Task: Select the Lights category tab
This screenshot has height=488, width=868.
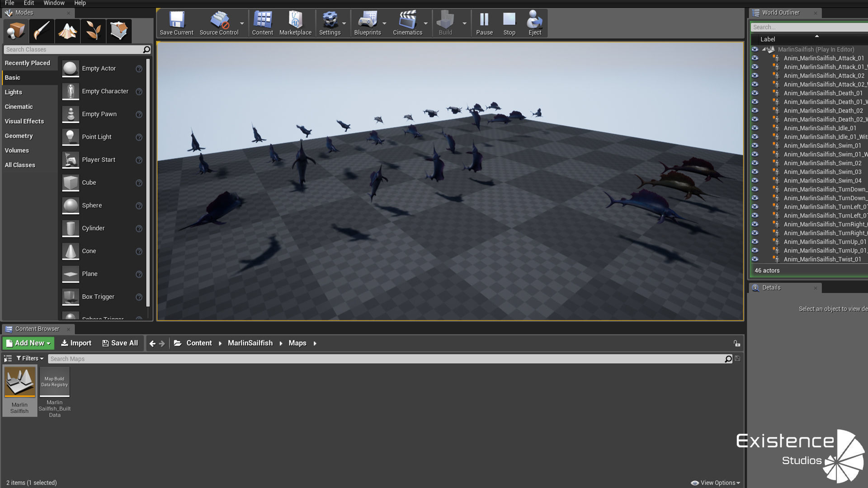Action: [x=14, y=92]
